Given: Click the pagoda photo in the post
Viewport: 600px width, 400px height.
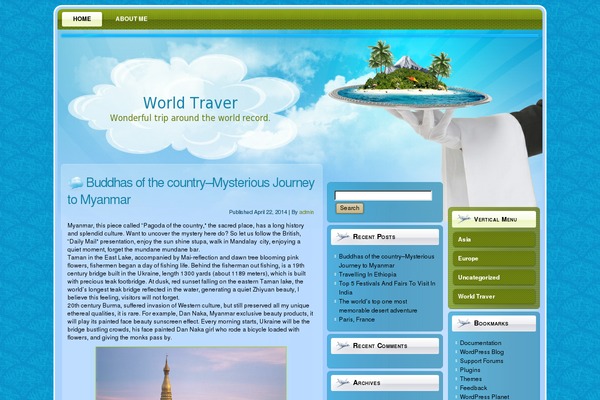Looking at the screenshot, I should (x=191, y=373).
